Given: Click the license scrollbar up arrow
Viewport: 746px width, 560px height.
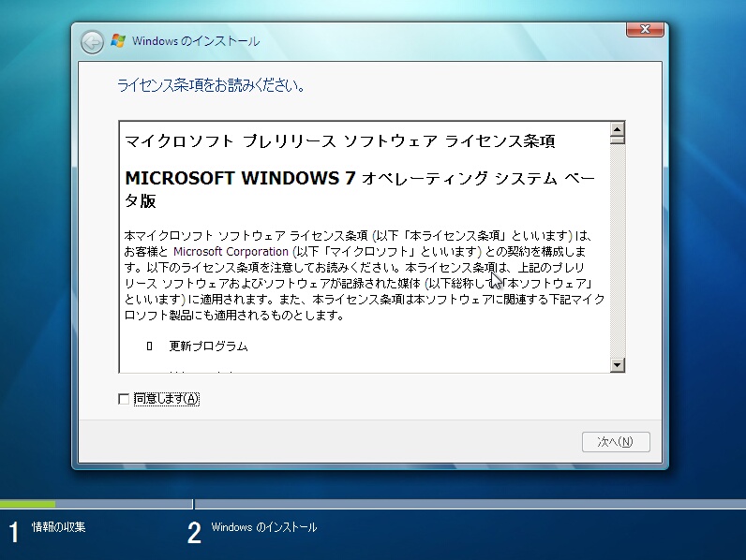Looking at the screenshot, I should click(x=617, y=129).
